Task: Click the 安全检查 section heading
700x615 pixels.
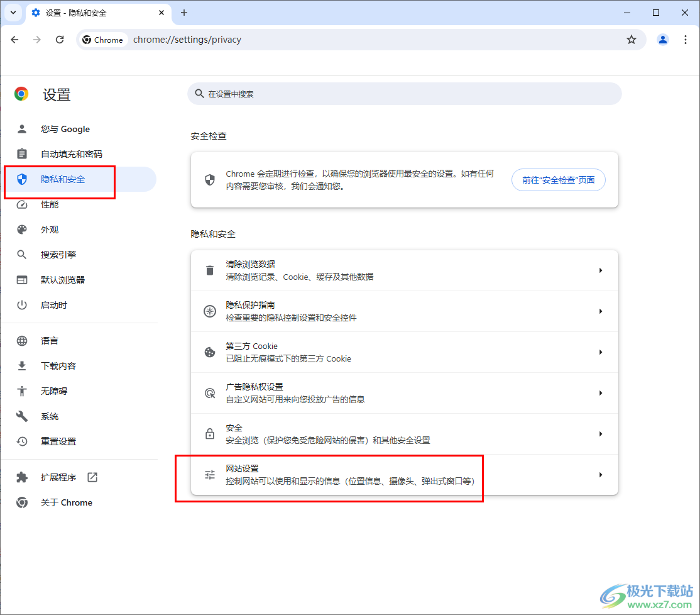Action: (209, 136)
